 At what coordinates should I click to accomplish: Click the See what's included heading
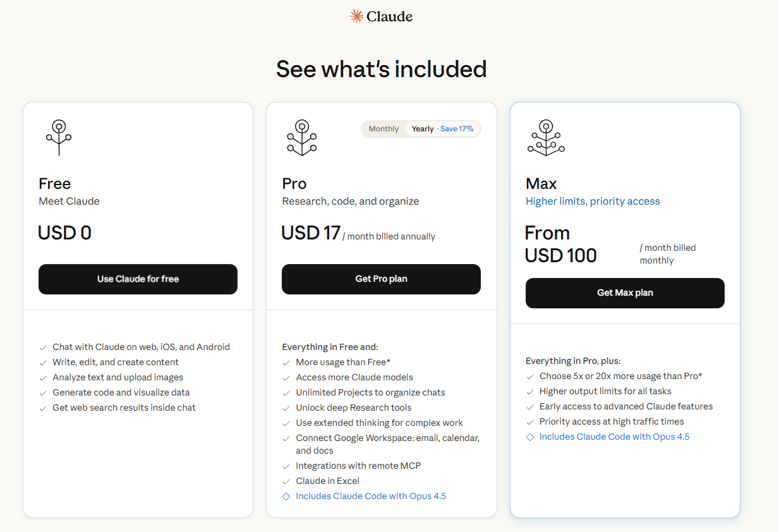pyautogui.click(x=382, y=69)
